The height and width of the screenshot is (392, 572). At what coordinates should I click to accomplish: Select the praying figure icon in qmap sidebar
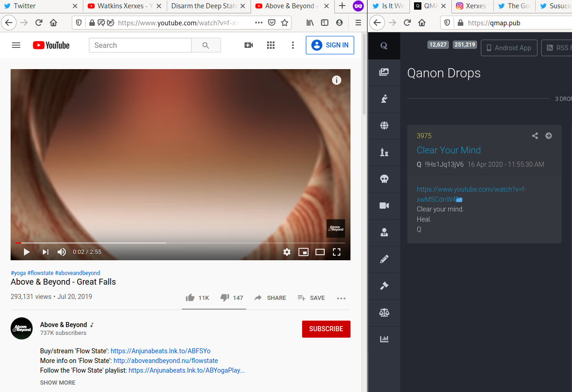point(384,99)
